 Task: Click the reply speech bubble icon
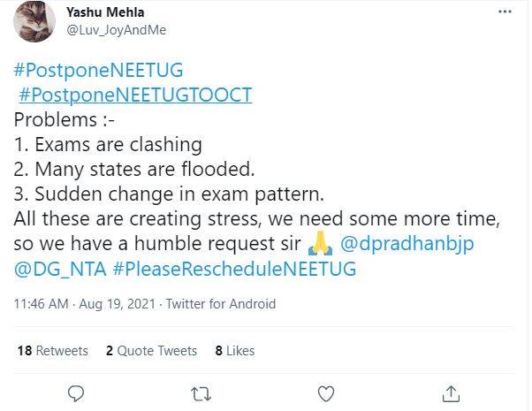[76, 392]
